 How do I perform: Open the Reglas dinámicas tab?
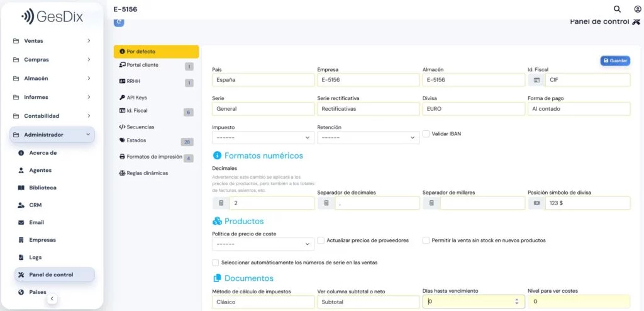(156, 173)
